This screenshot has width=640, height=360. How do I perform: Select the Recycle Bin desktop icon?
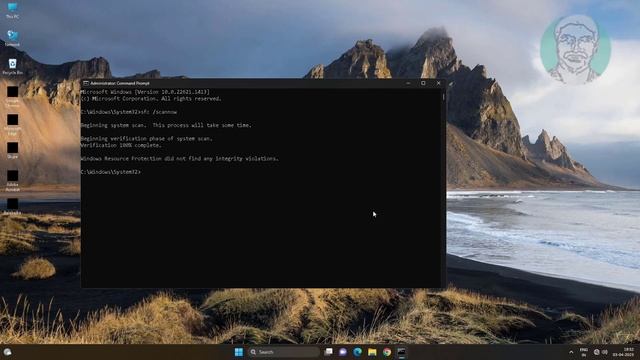point(12,67)
